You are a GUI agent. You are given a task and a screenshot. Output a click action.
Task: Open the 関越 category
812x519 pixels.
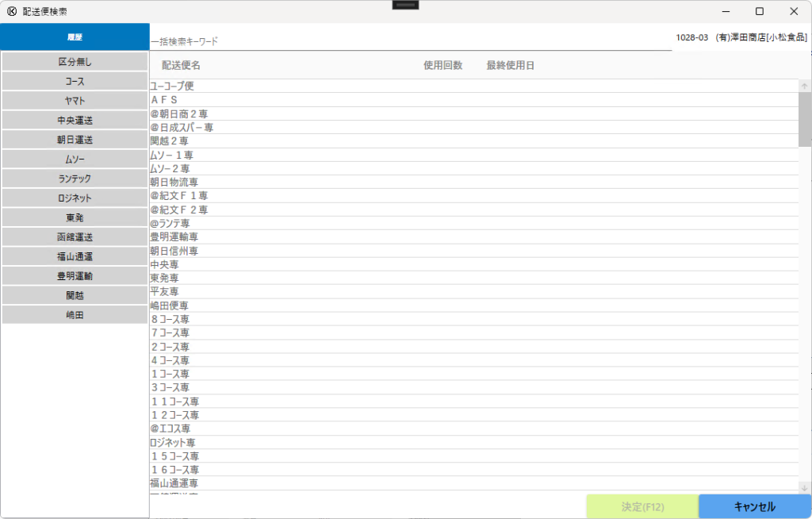(75, 295)
